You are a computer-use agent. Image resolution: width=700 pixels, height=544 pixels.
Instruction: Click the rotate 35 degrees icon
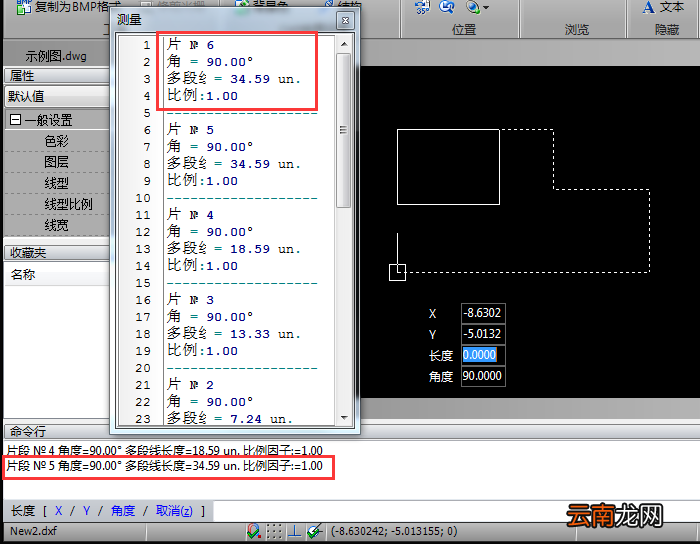click(x=422, y=6)
